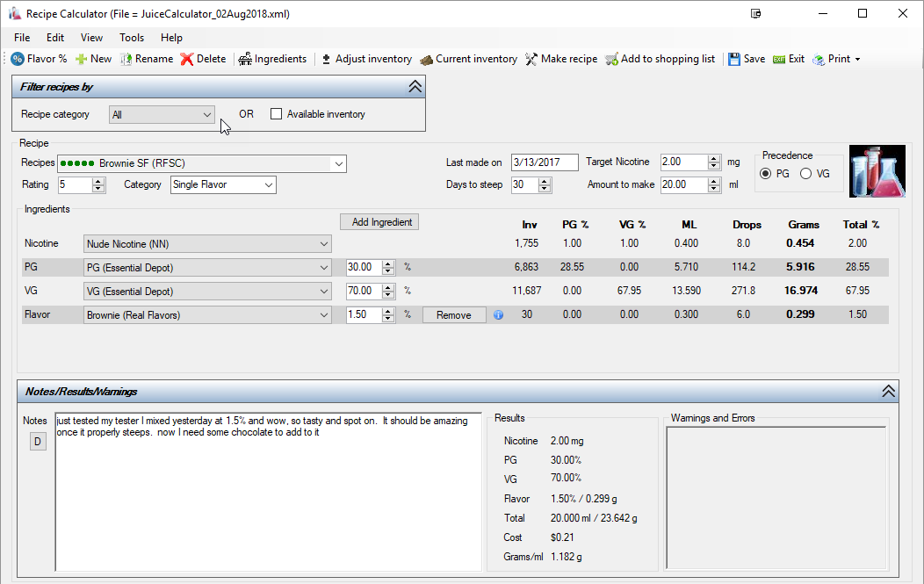
Task: Select the VG precedence radio button
Action: pos(805,174)
